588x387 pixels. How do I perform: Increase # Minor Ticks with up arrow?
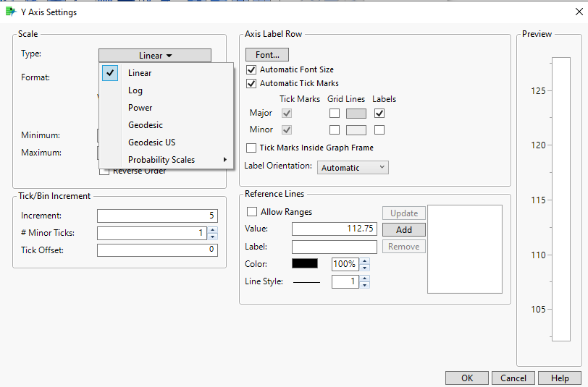[x=213, y=230]
